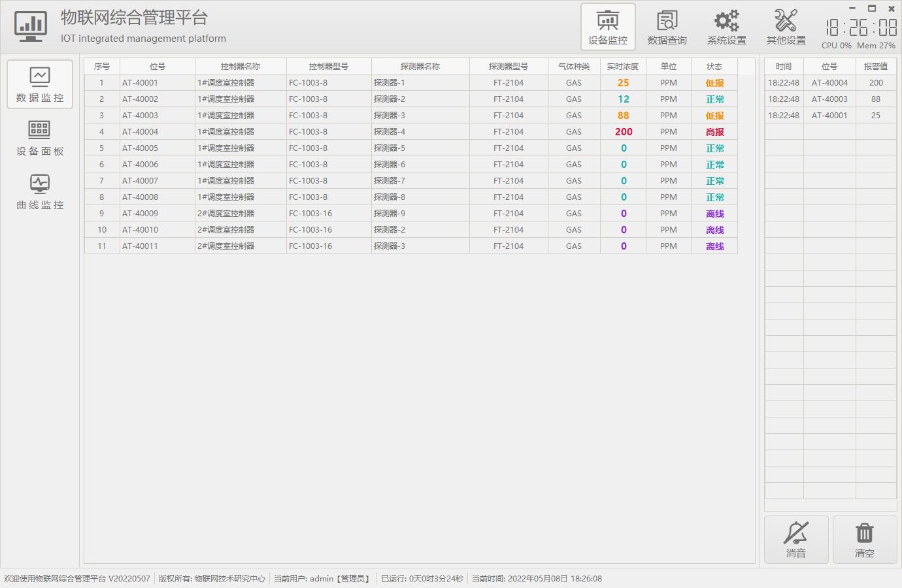Open 其他设置 other settings tools icon

pos(786,27)
